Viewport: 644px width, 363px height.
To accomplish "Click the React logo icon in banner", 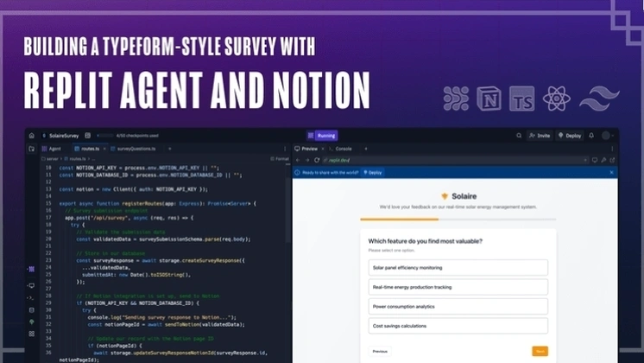I will coord(556,99).
